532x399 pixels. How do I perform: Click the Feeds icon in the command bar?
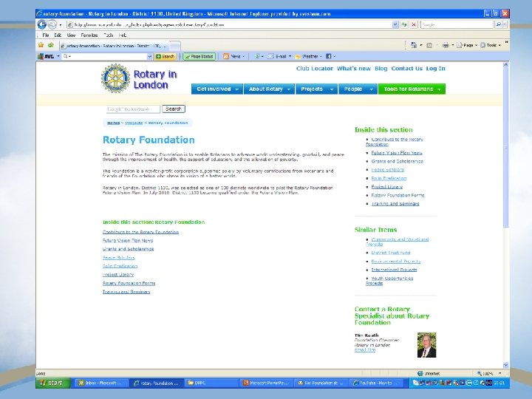click(429, 45)
